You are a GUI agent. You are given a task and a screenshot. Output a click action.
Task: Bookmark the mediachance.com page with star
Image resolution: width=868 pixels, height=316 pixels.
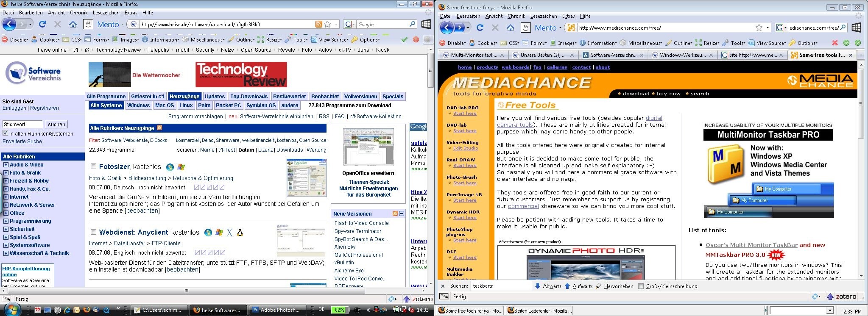[x=759, y=28]
